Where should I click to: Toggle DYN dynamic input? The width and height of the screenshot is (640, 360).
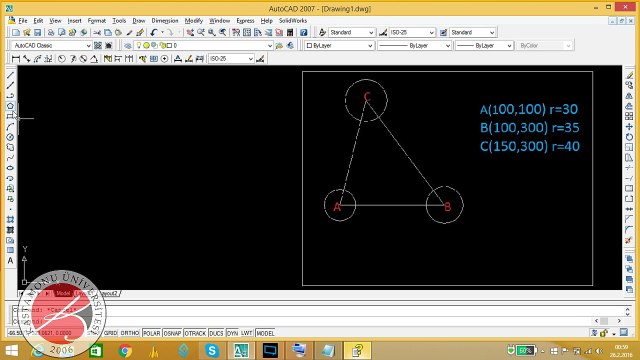pos(232,333)
